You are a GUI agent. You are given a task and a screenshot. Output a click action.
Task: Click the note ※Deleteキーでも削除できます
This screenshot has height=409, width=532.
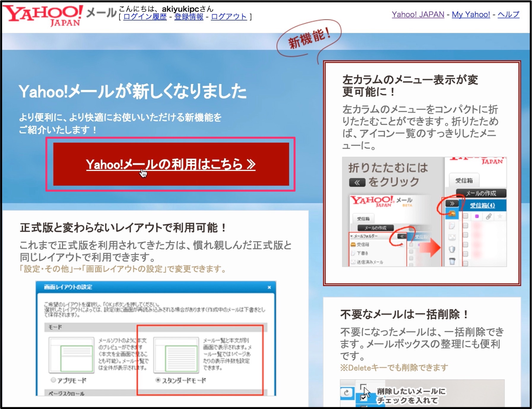[394, 368]
